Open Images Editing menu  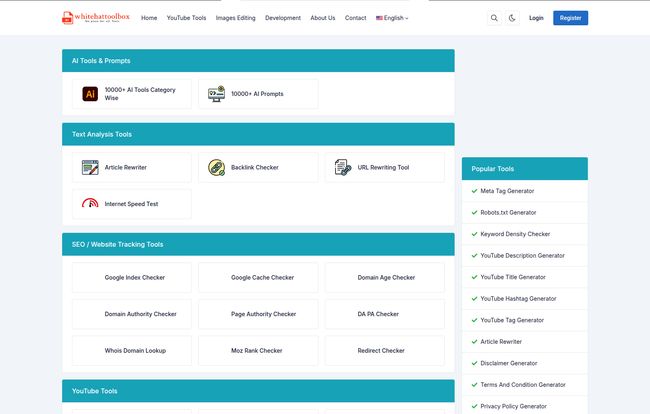[235, 18]
